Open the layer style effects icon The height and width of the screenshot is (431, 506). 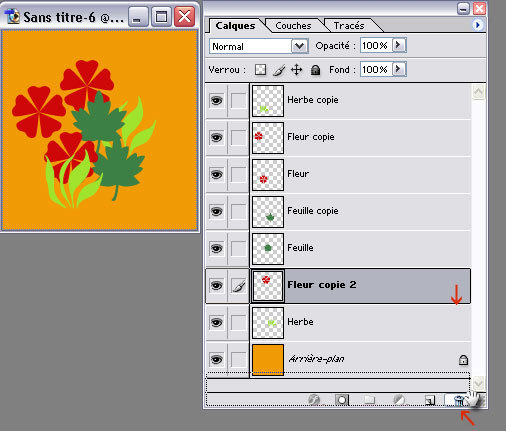point(314,399)
